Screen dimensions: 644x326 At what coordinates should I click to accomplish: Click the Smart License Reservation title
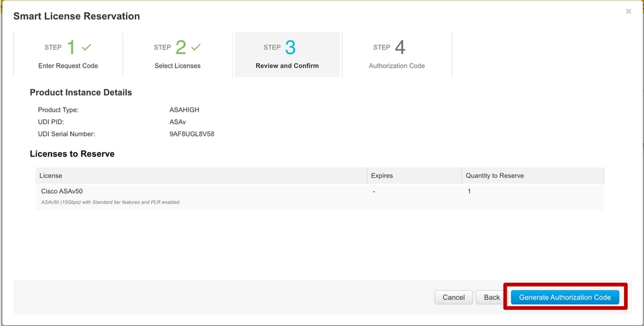coord(77,16)
